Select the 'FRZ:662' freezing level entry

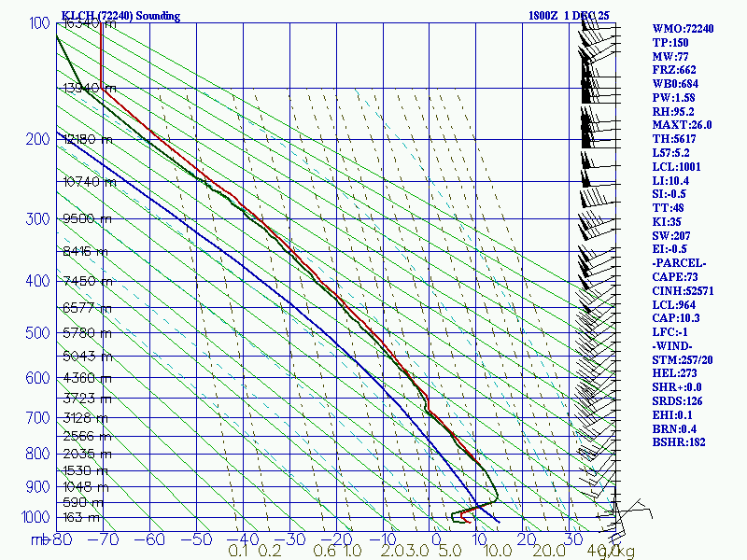click(x=674, y=70)
